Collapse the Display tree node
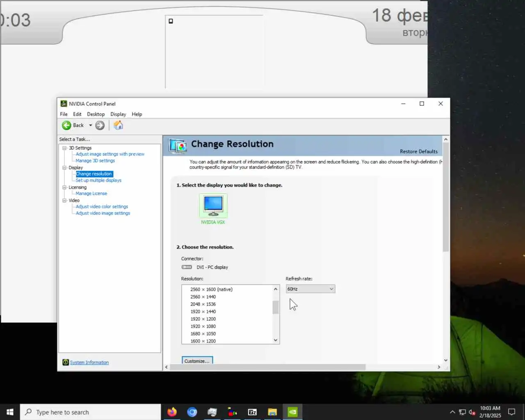The width and height of the screenshot is (525, 420). pos(64,167)
